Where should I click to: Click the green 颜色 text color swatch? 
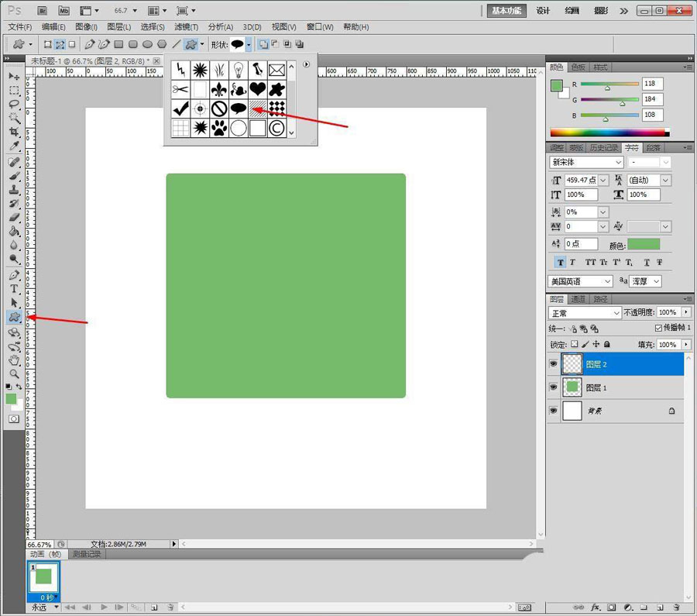click(644, 245)
